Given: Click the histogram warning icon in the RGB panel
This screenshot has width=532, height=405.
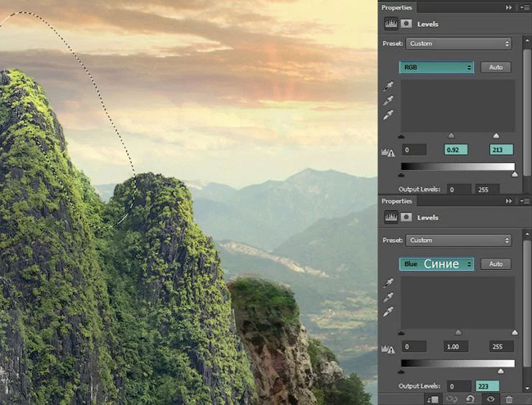Looking at the screenshot, I should point(388,153).
